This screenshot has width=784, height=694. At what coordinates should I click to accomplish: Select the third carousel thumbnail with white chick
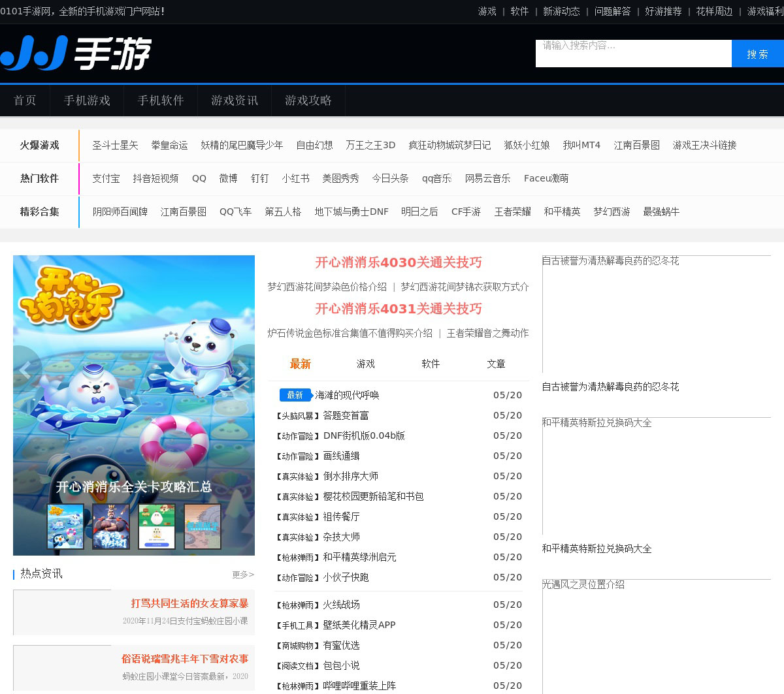[157, 526]
